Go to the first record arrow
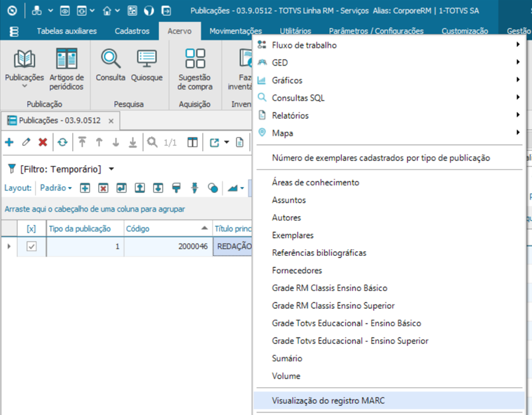The width and height of the screenshot is (532, 415). [82, 142]
